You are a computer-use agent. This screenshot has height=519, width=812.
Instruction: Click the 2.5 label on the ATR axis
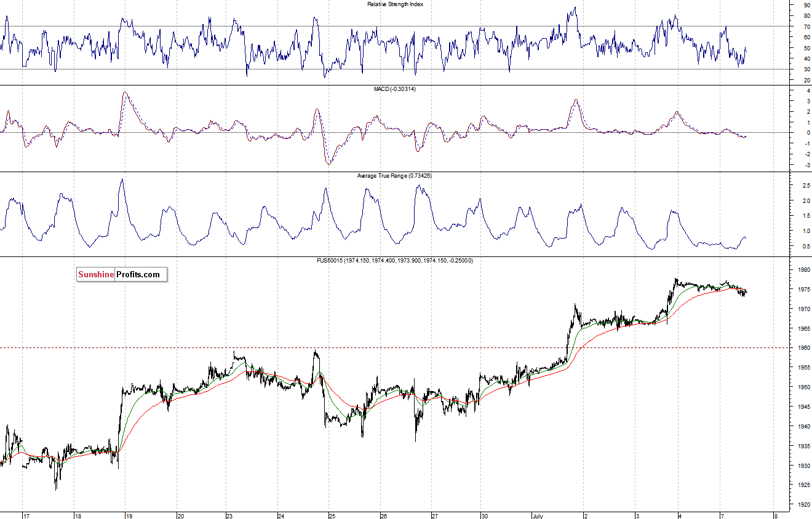pyautogui.click(x=805, y=186)
